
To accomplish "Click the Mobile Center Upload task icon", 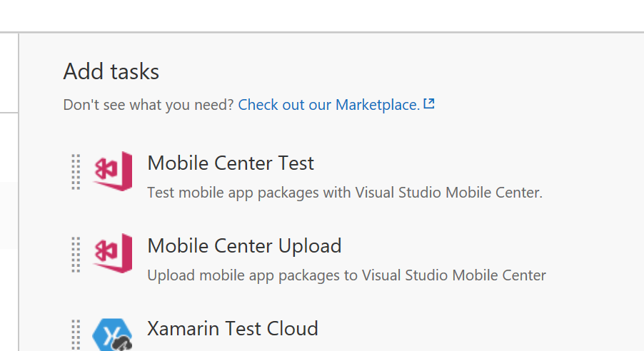I will (113, 253).
